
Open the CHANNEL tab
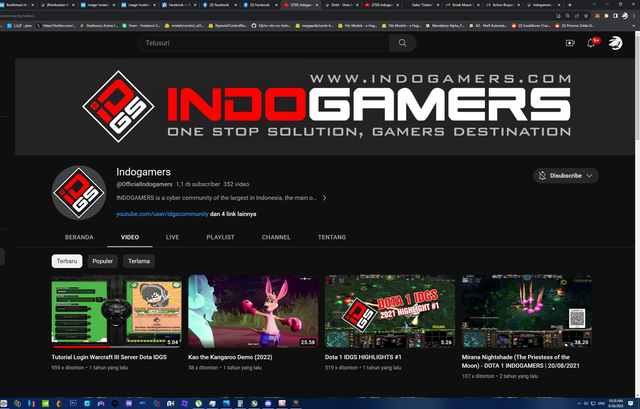276,237
